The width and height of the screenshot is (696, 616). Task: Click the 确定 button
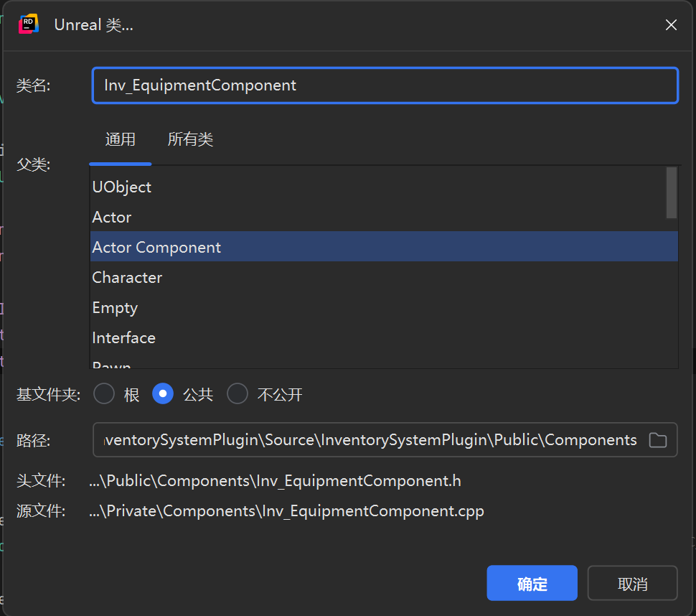(532, 583)
